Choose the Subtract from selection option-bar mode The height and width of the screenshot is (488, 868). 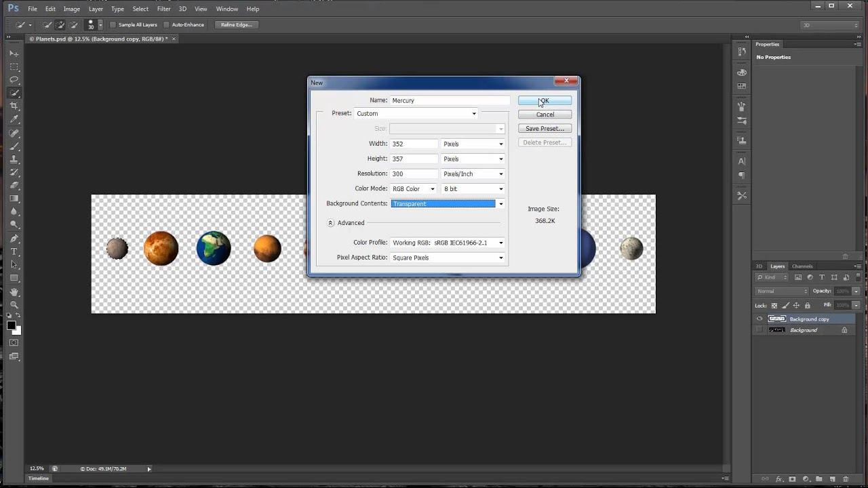tap(73, 25)
